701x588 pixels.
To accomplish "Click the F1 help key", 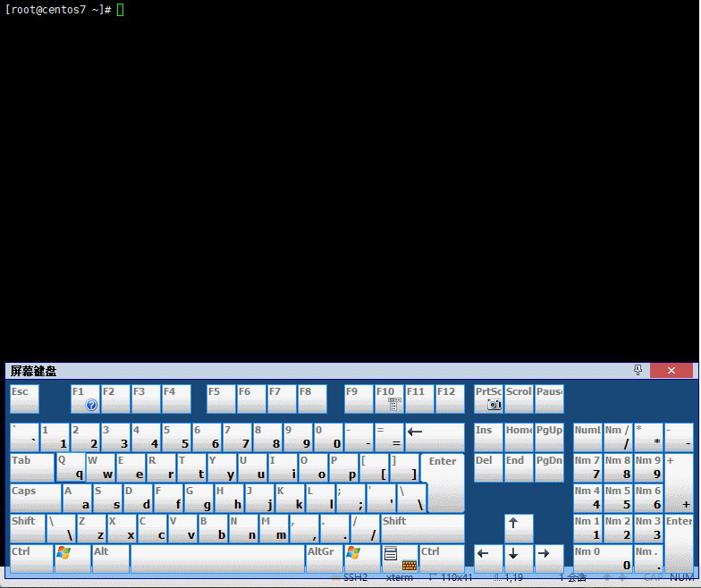I will tap(85, 399).
